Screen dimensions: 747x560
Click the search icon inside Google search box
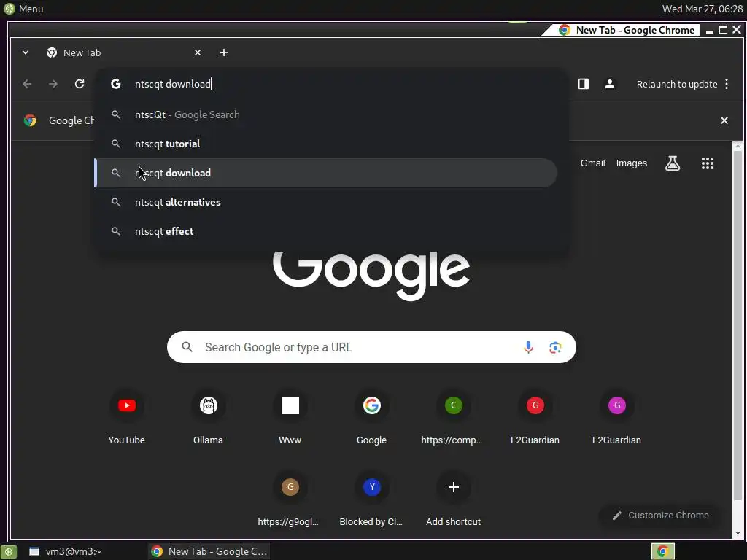[187, 347]
